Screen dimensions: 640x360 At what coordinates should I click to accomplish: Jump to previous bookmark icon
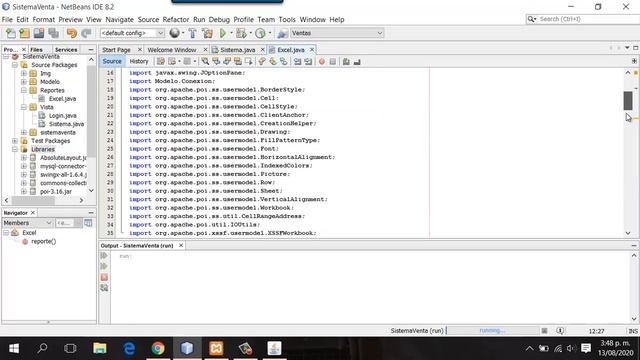pos(262,62)
